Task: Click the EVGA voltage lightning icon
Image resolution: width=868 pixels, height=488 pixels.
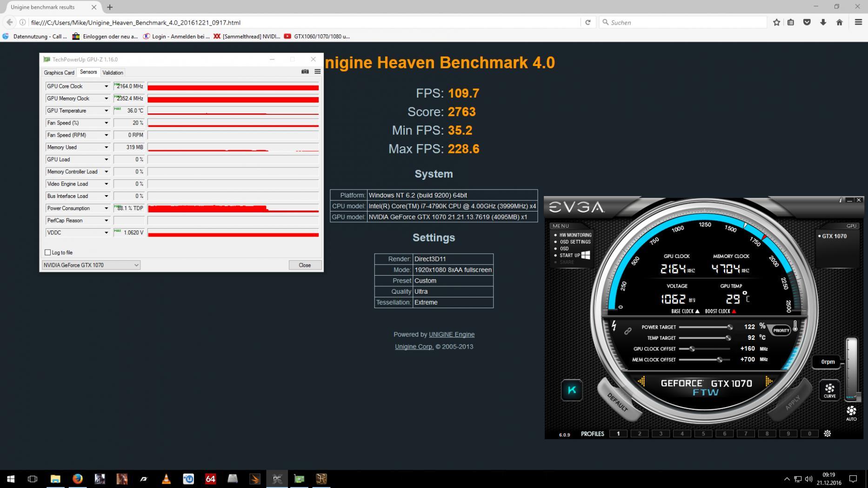Action: click(x=614, y=326)
